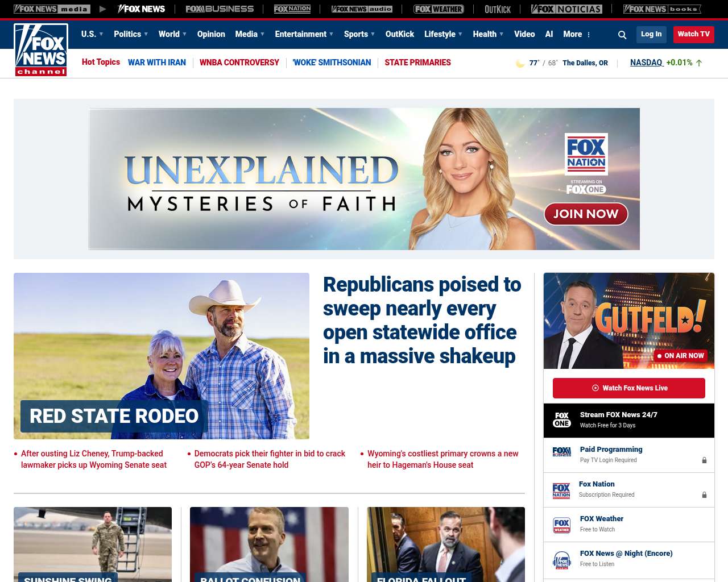Click JOIN NOW on the Fox Nation ad
This screenshot has height=582, width=728.
coord(586,214)
